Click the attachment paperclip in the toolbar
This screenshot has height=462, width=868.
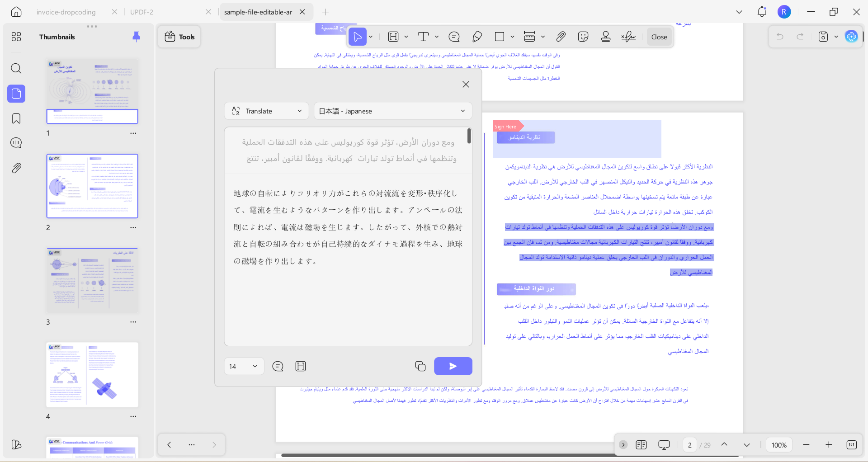(561, 37)
